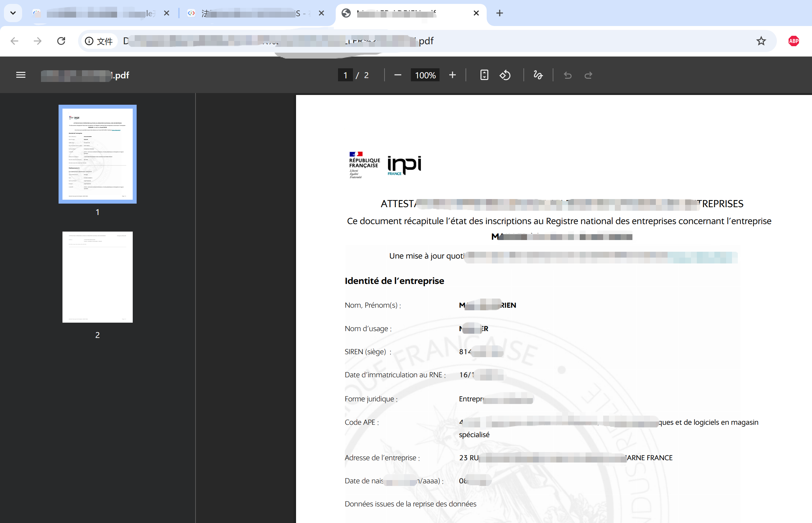This screenshot has width=812, height=523.
Task: Activate the draw annotation tool
Action: 538,75
